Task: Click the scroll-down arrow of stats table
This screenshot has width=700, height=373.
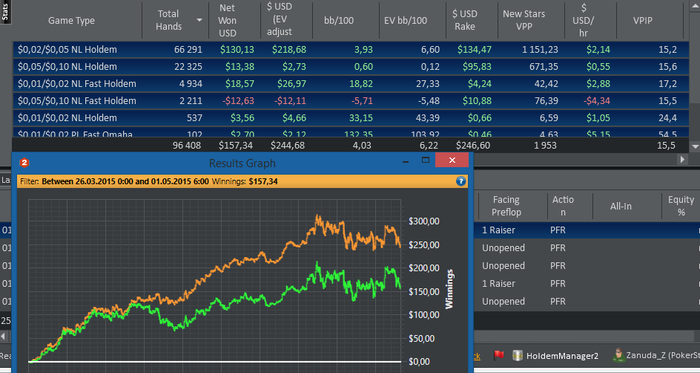Action: (695, 146)
